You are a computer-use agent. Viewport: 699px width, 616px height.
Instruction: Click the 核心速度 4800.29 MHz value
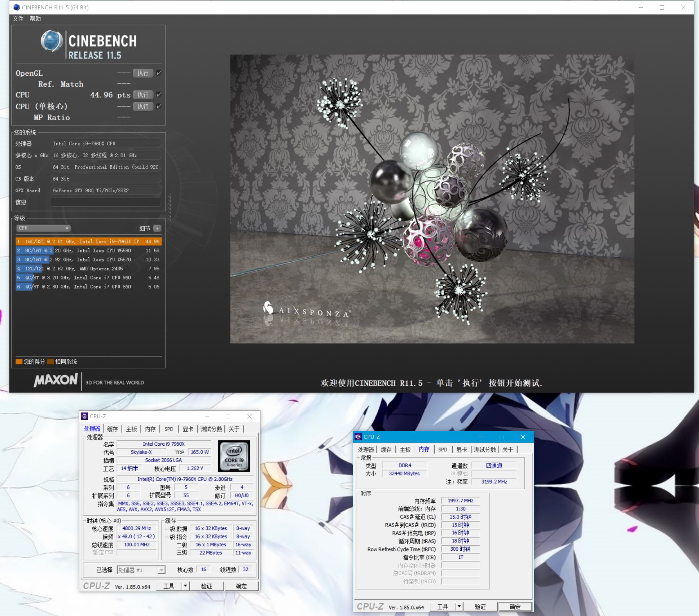click(x=137, y=528)
